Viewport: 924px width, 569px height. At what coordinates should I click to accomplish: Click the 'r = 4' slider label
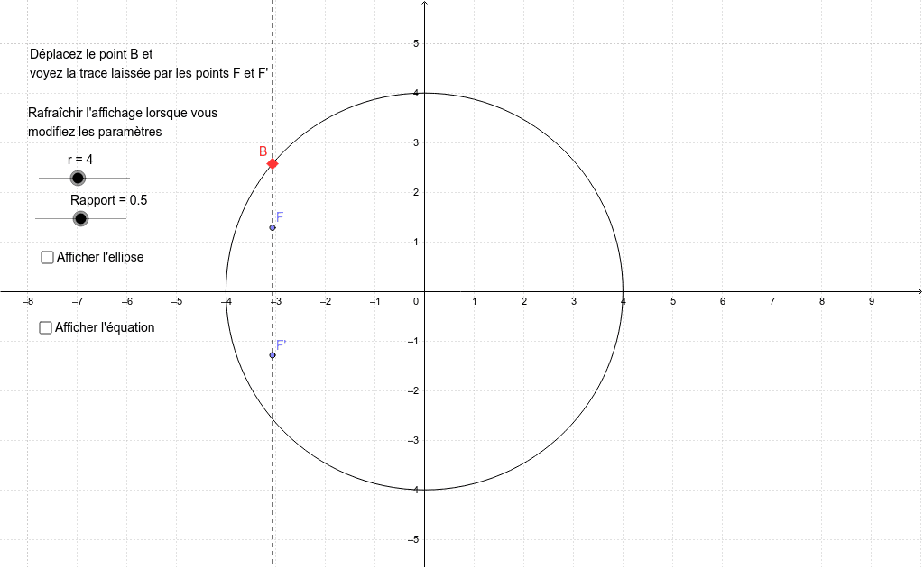pyautogui.click(x=80, y=160)
